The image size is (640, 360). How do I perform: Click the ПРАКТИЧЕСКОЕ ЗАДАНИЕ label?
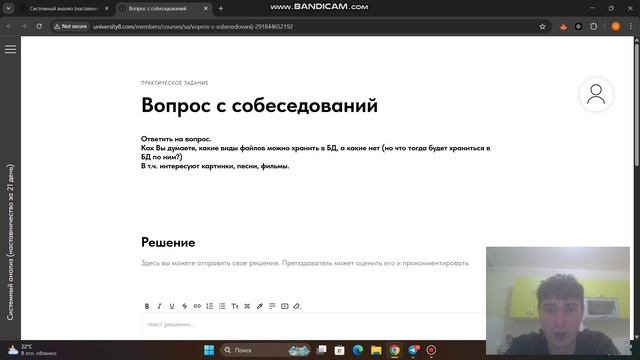click(175, 83)
